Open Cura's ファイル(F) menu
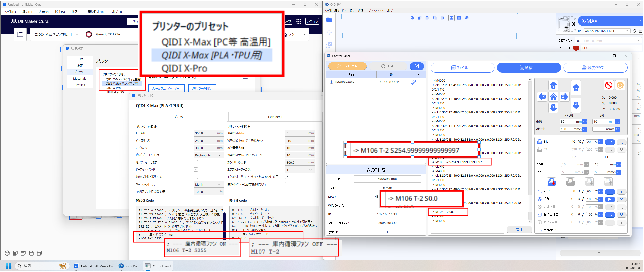Viewport: 644px width, 272px height. pos(10,12)
